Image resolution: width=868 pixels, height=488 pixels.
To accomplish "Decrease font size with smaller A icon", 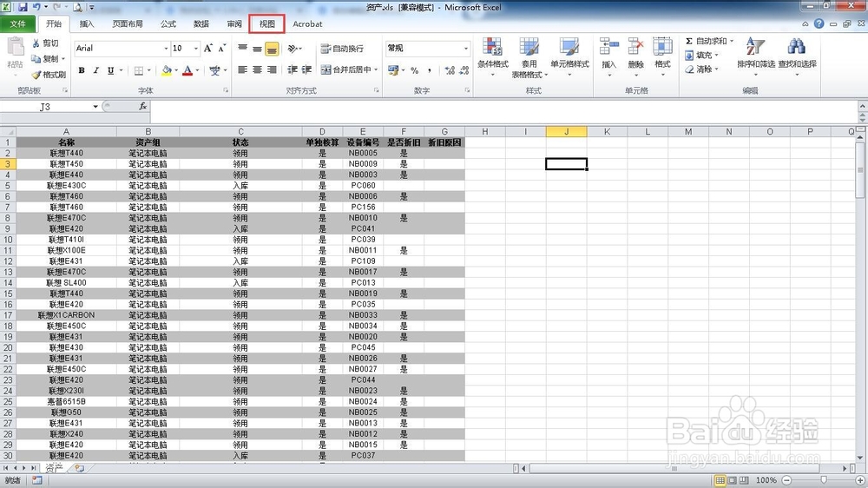I will click(x=222, y=48).
